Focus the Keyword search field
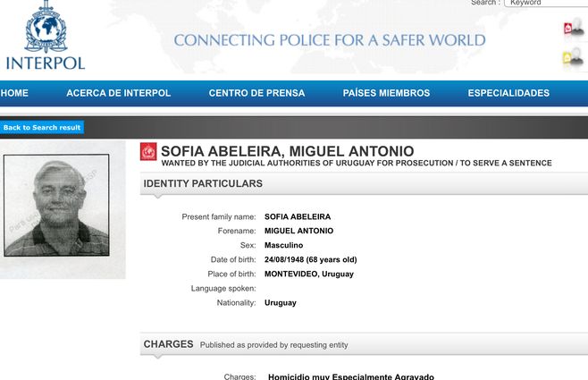588x380 pixels. click(x=546, y=3)
